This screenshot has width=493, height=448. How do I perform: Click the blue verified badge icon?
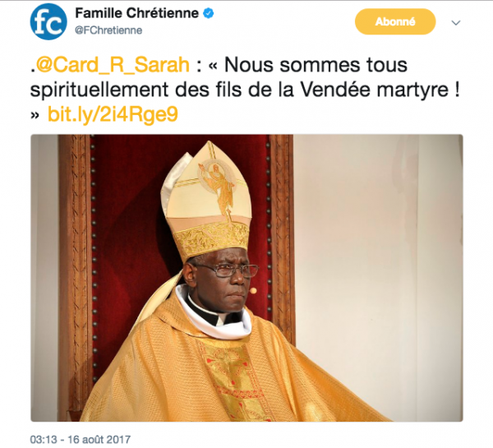208,13
